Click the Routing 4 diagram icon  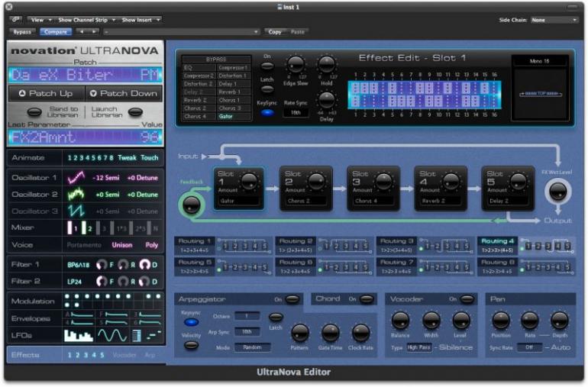point(548,246)
